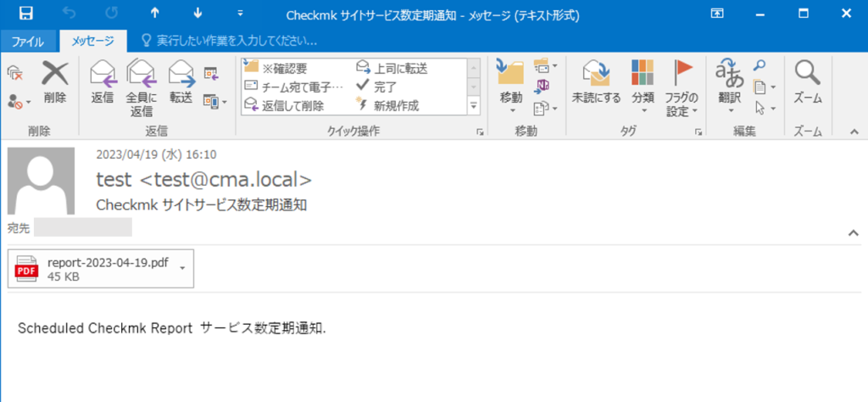This screenshot has height=402, width=868.
Task: Go to previous item with up arrow
Action: pos(154,14)
